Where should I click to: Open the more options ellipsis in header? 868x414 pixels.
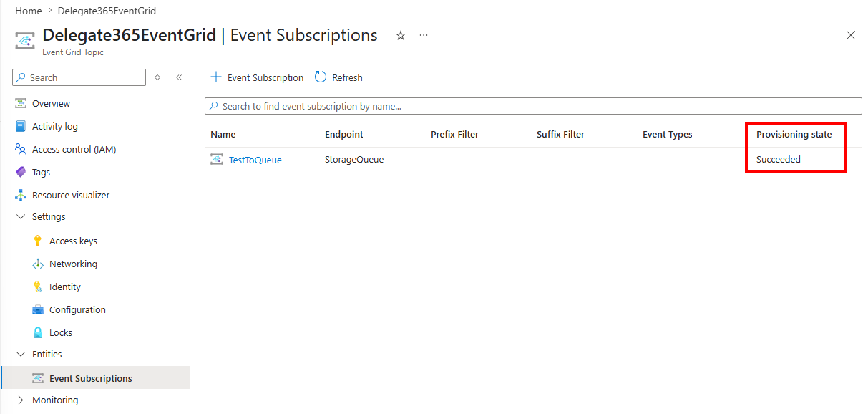424,35
